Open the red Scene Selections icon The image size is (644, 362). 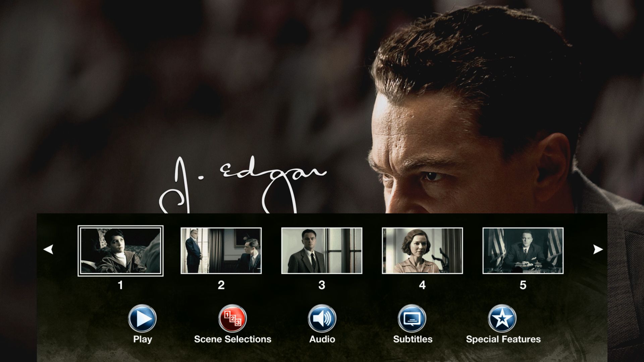point(232,318)
